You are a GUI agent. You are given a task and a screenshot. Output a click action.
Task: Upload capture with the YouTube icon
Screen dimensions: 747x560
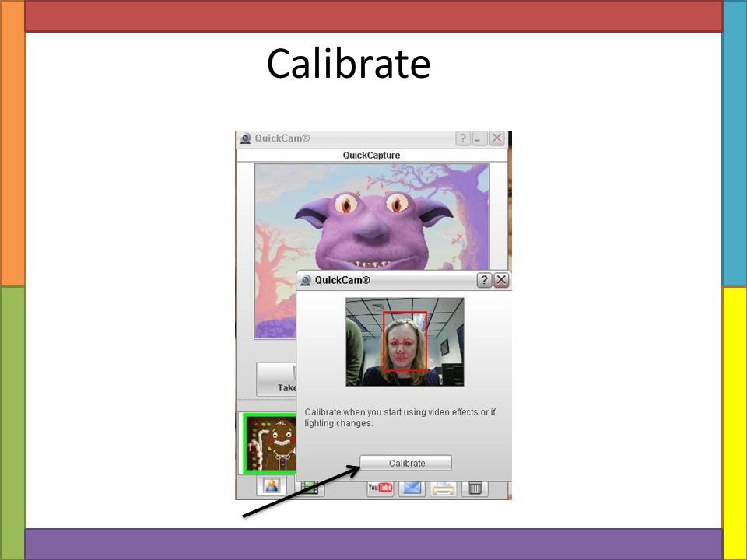pos(380,488)
